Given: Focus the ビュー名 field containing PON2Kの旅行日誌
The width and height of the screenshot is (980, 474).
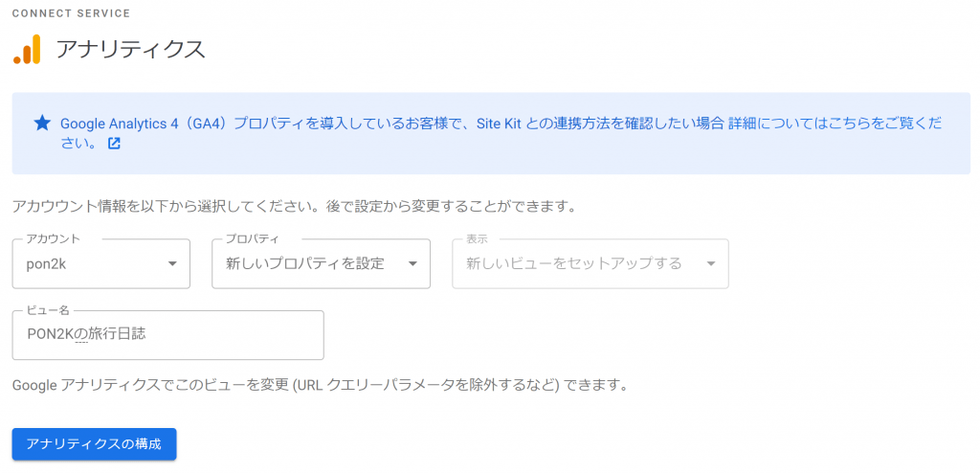Looking at the screenshot, I should click(x=167, y=334).
